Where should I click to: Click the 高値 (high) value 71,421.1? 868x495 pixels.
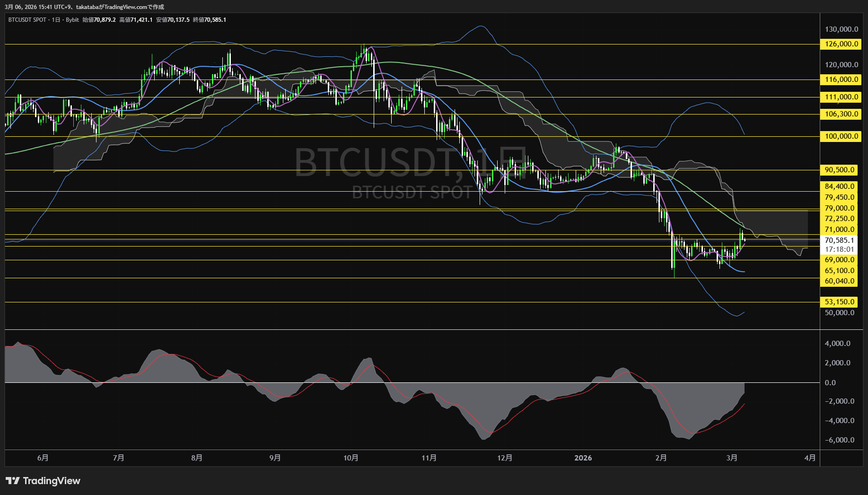coord(143,20)
